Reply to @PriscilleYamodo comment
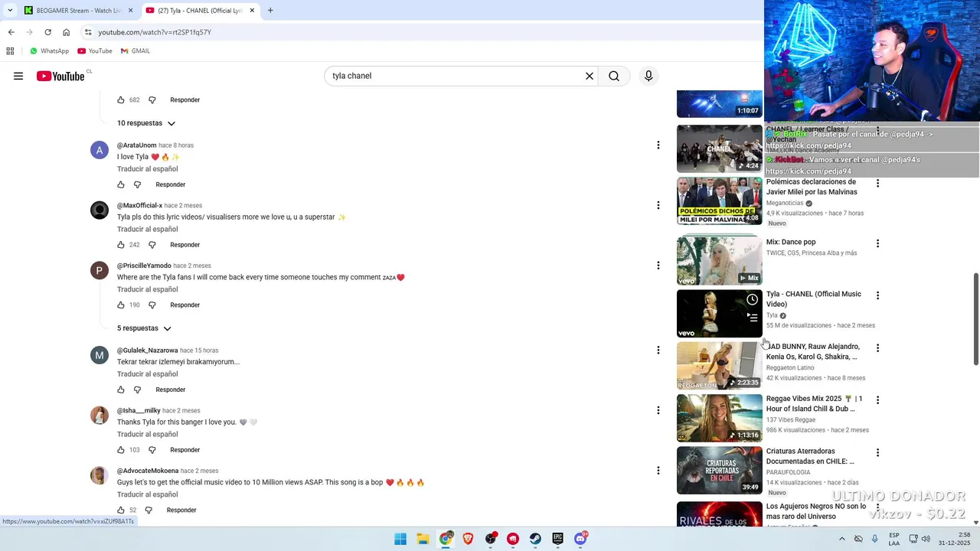 [185, 305]
